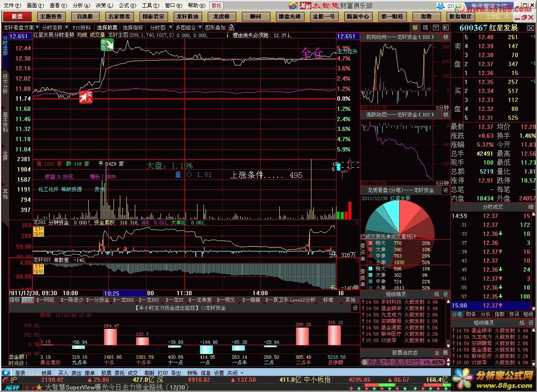The width and height of the screenshot is (537, 392).
Task: Click 统 in right 短线精灵 header
Action: coord(522,323)
